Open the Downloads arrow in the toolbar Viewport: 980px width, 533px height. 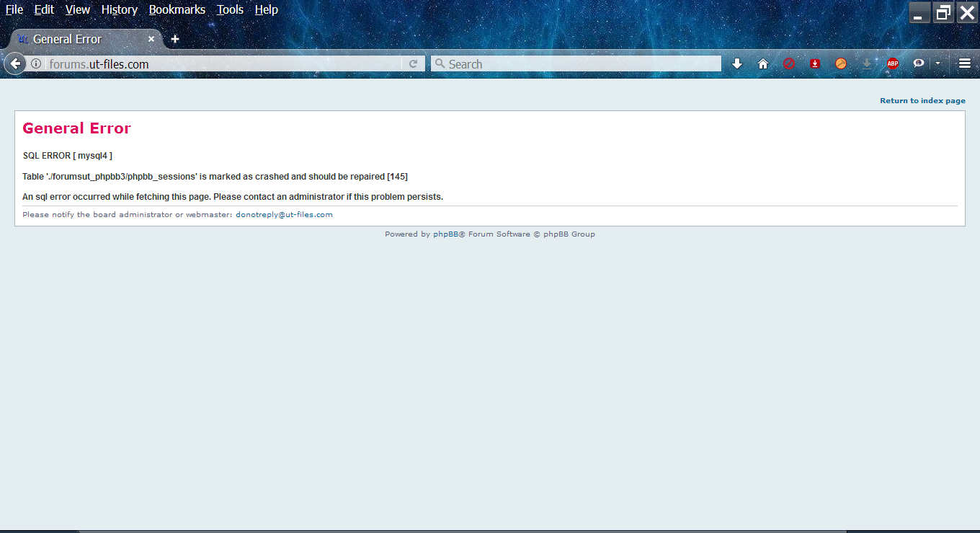[737, 64]
